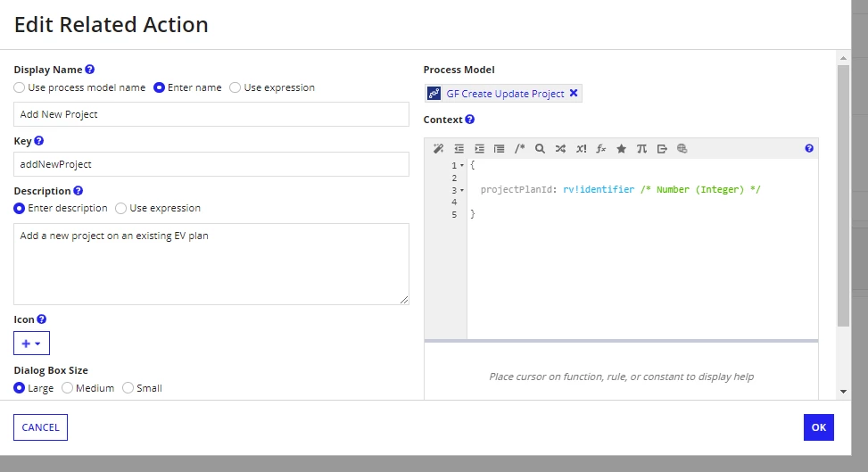Click the CANCEL button
The height and width of the screenshot is (472, 868).
tap(40, 427)
